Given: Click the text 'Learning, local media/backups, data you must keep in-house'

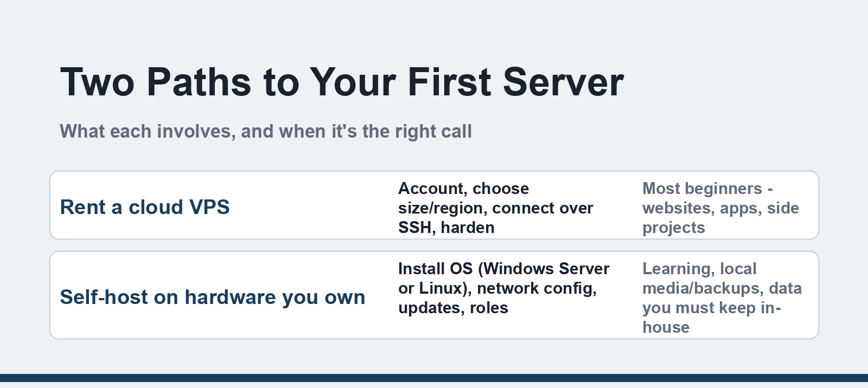Looking at the screenshot, I should click(722, 298).
